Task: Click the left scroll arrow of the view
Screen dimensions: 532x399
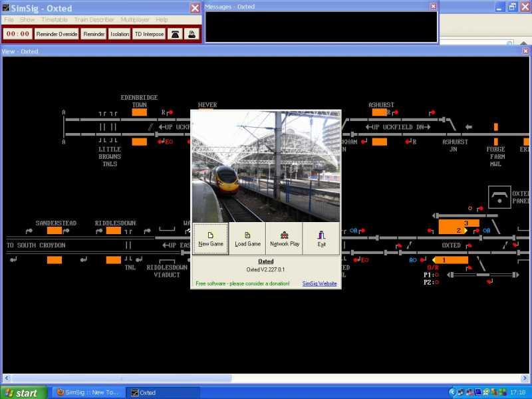Action: click(7, 378)
